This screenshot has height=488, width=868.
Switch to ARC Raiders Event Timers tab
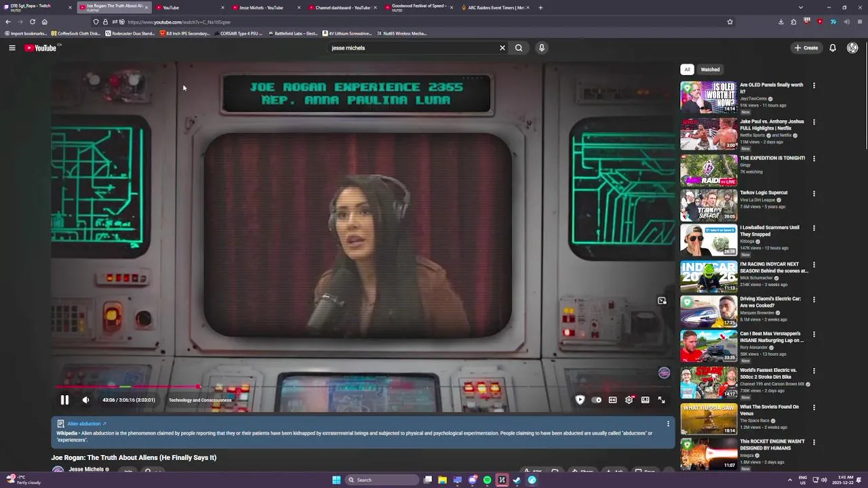495,7
